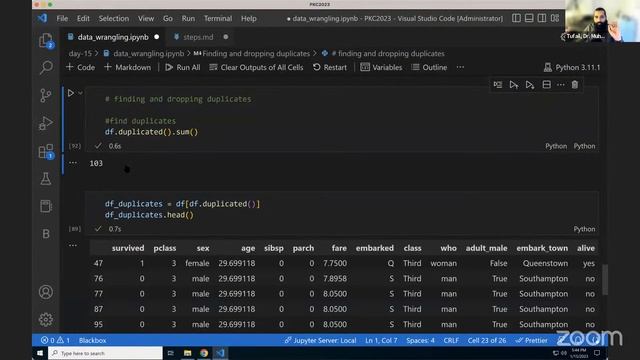Screen dimensions: 640x360
Task: Open the notebook Outline
Action: click(x=429, y=67)
